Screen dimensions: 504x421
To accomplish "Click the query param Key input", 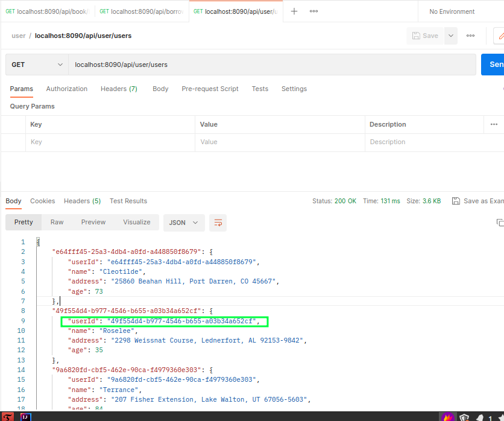I will [110, 142].
